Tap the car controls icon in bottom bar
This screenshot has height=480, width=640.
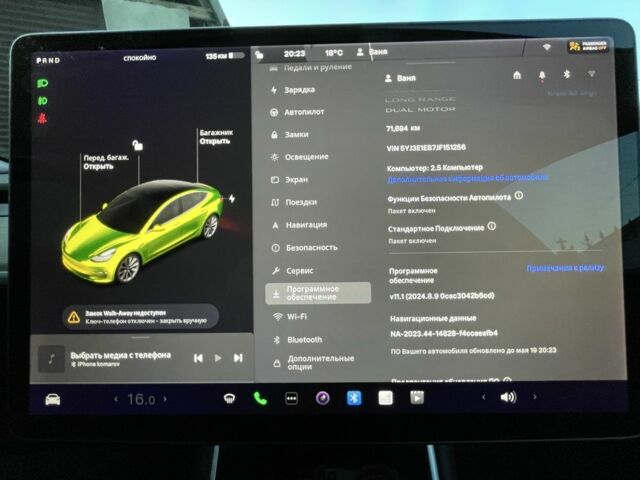tap(52, 399)
